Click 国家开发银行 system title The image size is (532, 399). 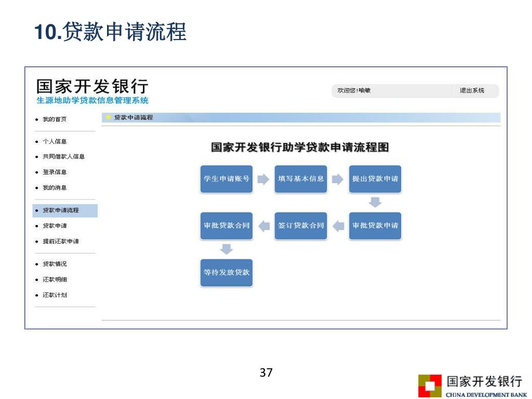92,86
